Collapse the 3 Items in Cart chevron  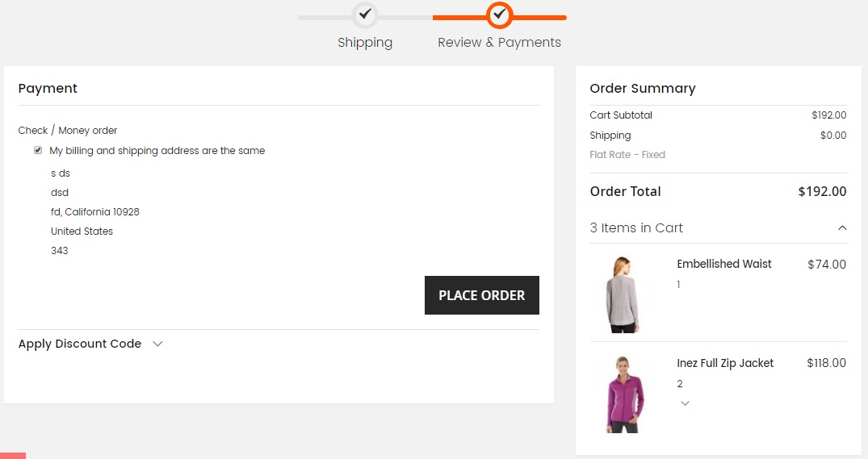point(842,228)
